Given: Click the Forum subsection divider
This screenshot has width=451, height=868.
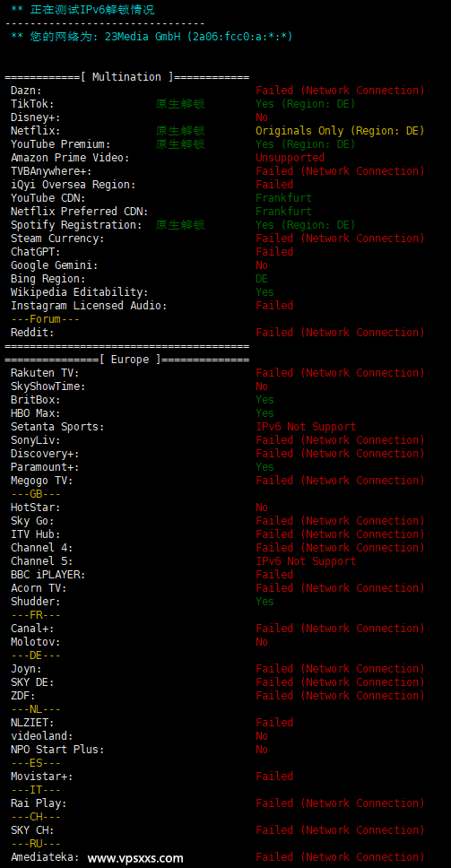Looking at the screenshot, I should point(46,319).
